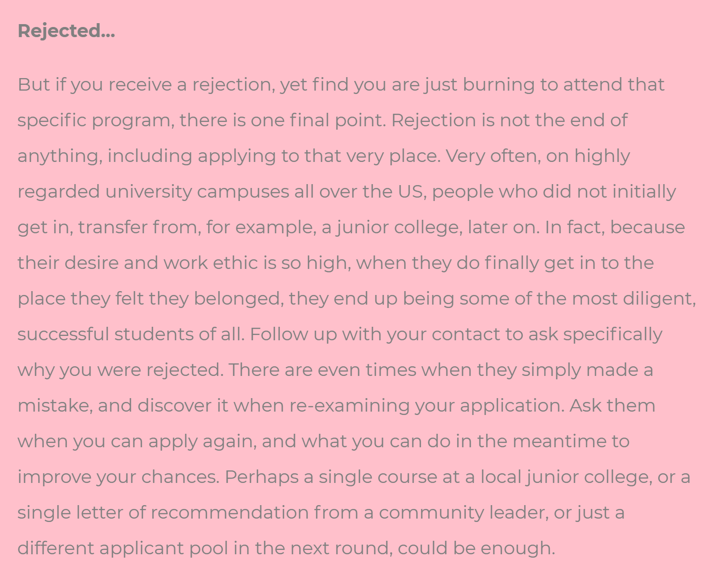
Task: Click the 'Rejected...' heading
Action: click(x=66, y=31)
